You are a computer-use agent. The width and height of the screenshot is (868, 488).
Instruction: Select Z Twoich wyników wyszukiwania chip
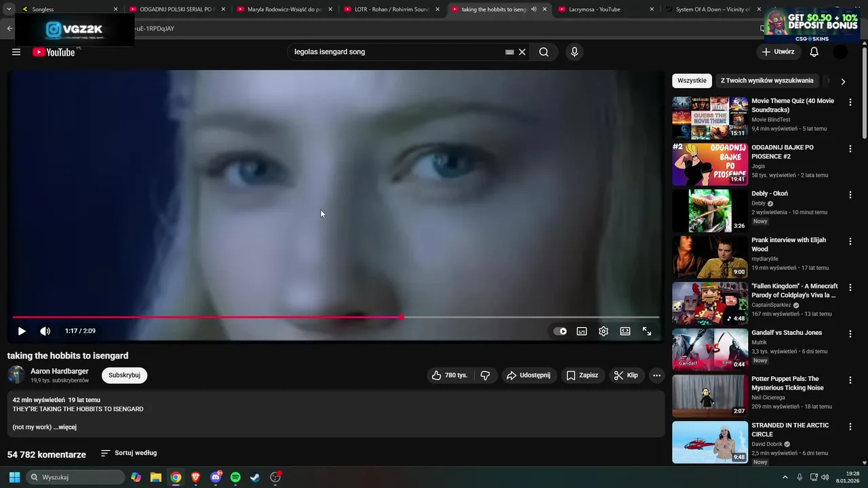click(x=767, y=81)
